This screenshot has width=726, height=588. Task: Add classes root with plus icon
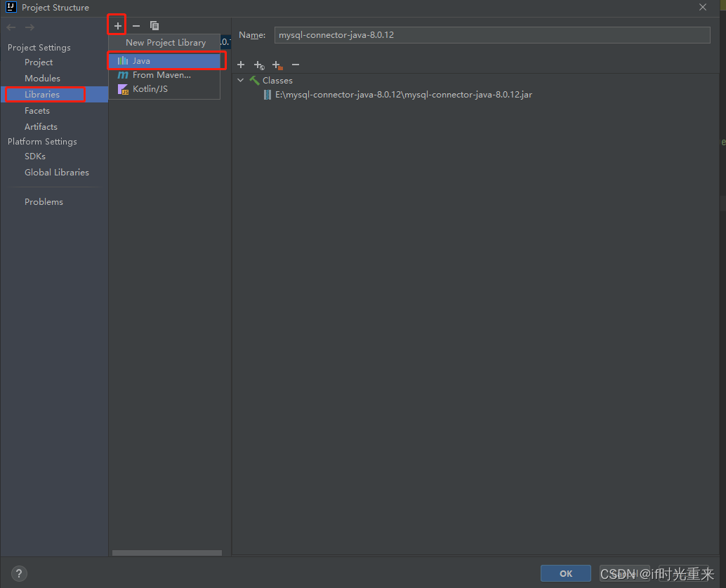coord(241,65)
